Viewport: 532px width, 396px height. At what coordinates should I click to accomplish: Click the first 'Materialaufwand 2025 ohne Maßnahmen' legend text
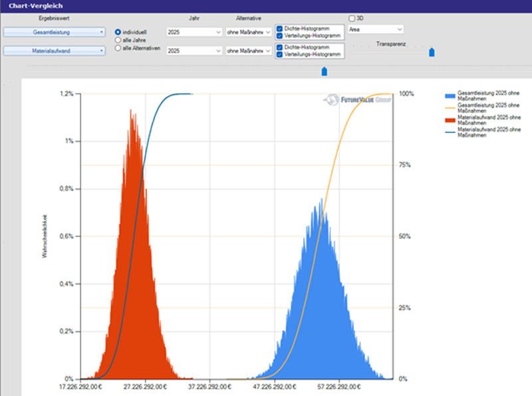click(x=489, y=120)
